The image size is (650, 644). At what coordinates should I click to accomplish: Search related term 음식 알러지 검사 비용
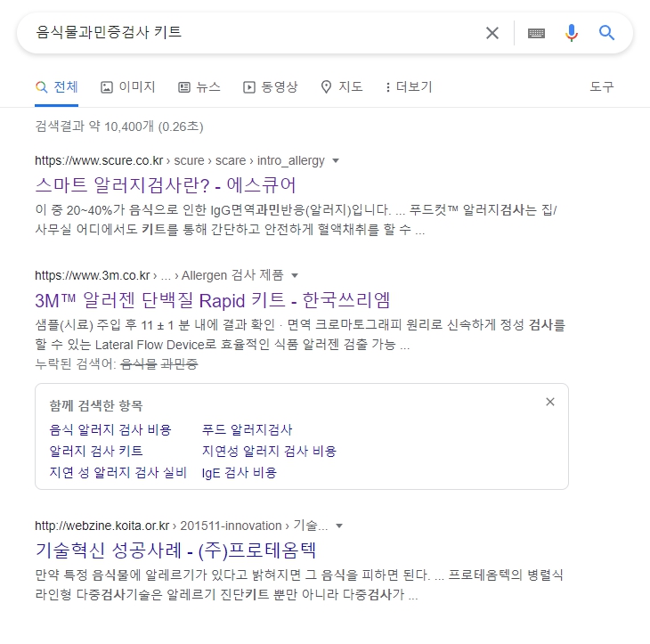[110, 429]
